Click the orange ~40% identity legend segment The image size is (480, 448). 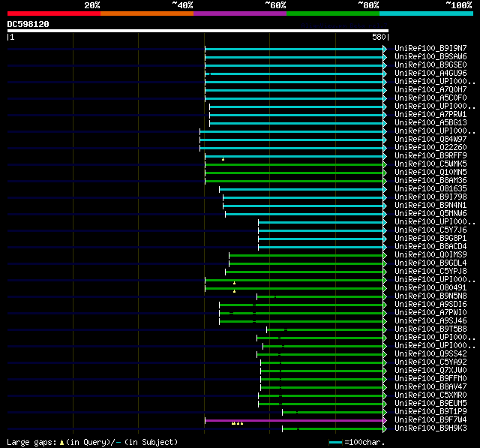pos(147,14)
